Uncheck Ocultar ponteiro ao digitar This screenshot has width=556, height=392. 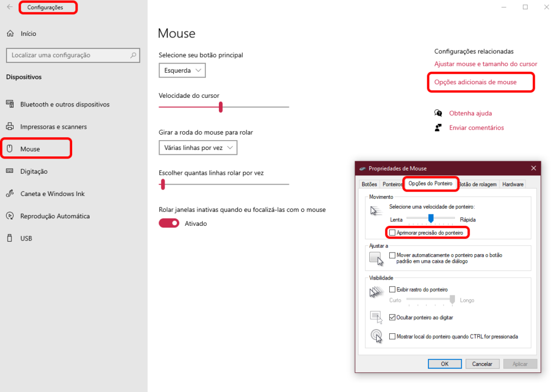393,318
